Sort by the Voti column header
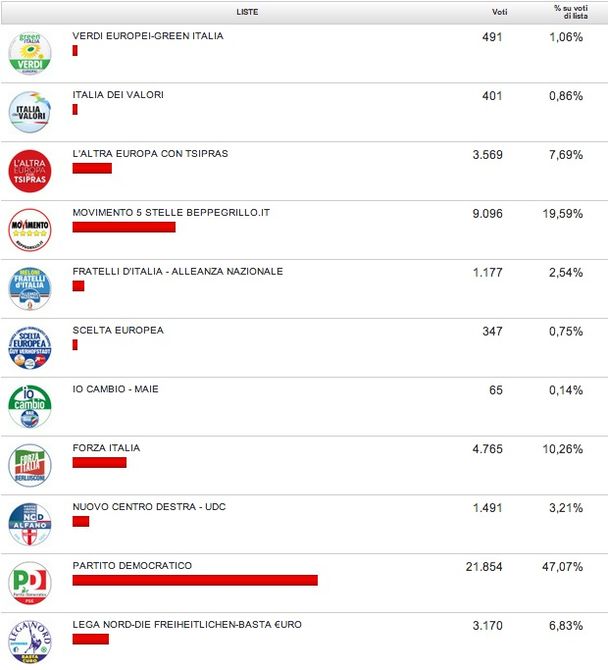The height and width of the screenshot is (670, 608). pyautogui.click(x=499, y=12)
